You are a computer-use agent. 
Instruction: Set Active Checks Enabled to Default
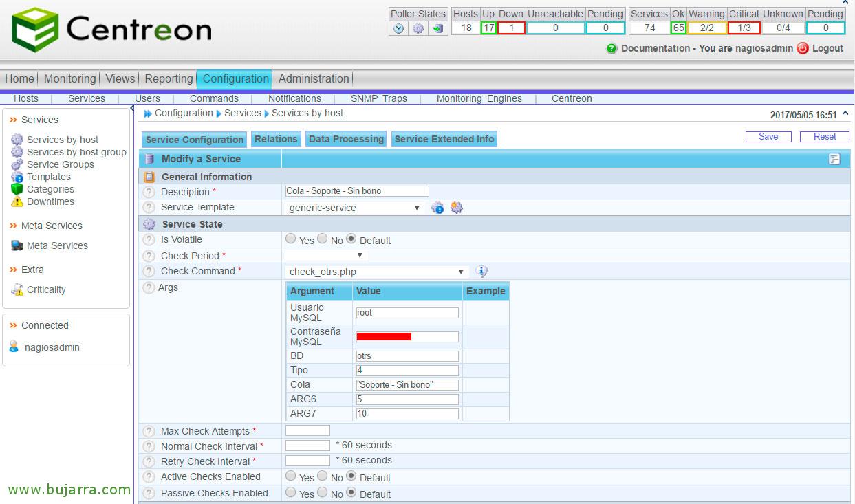(x=351, y=476)
